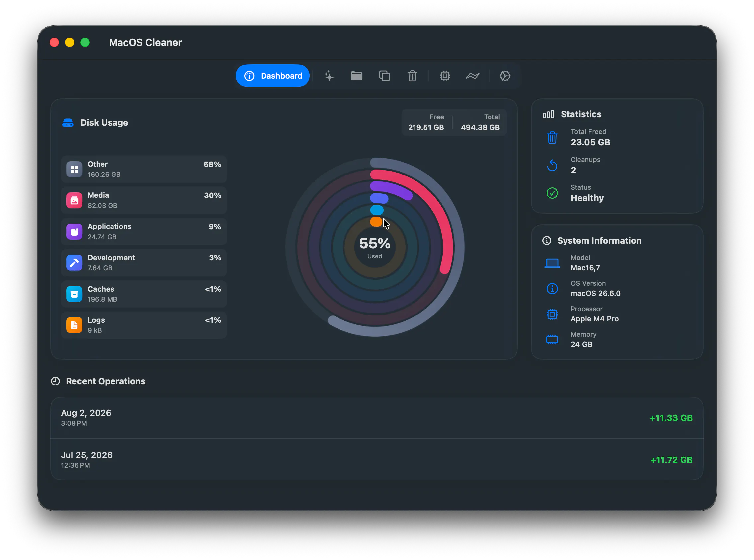The image size is (754, 560).
Task: Select the Media row label
Action: tap(98, 195)
